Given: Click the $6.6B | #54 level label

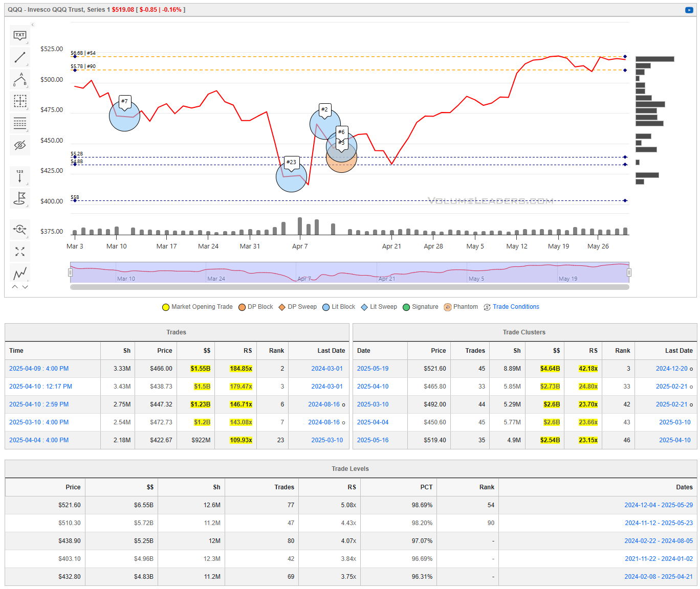Looking at the screenshot, I should click(83, 53).
